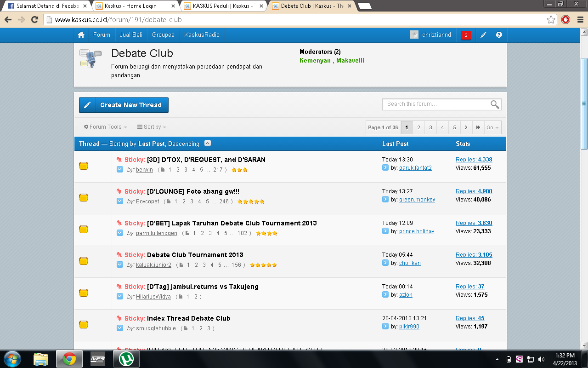
Task: Open Chrome menu icon at toolbar right
Action: point(580,20)
